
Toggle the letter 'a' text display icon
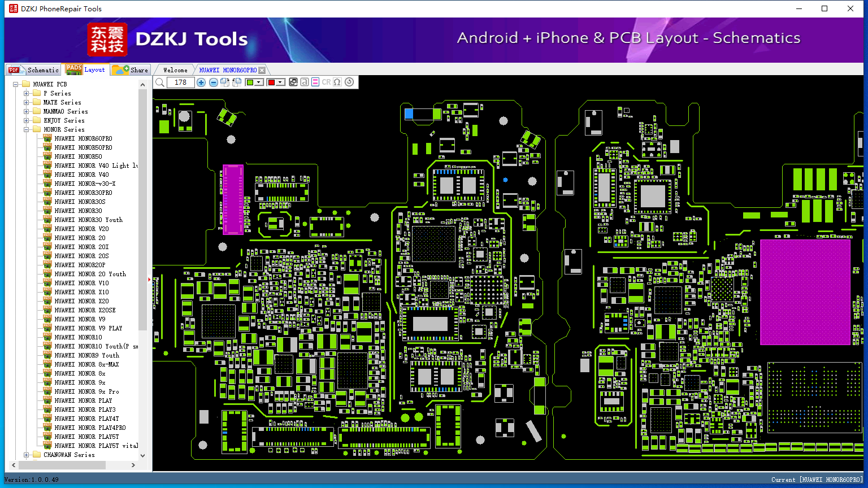[x=305, y=82]
